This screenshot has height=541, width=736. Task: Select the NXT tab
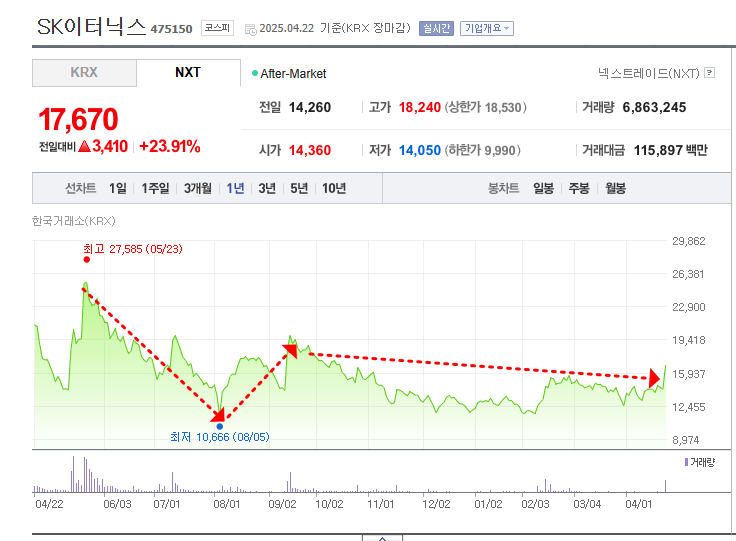tap(188, 73)
